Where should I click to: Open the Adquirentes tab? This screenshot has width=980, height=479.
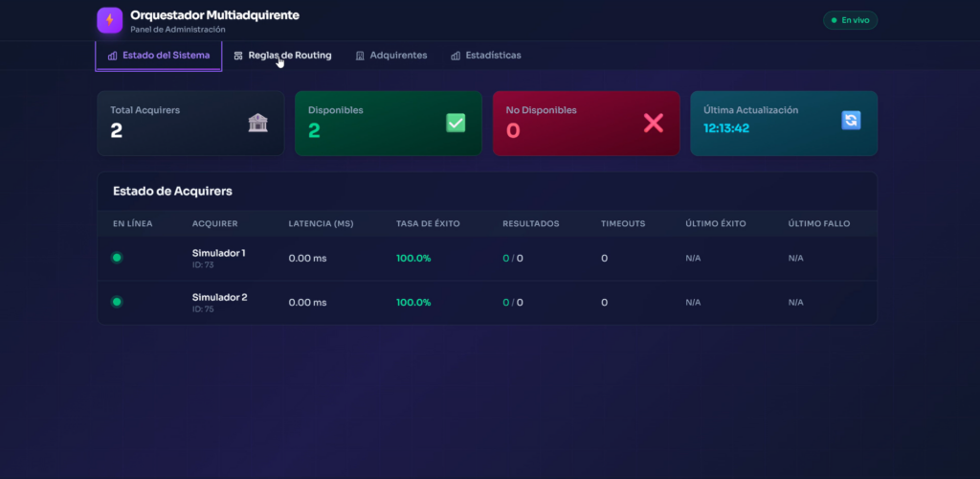391,56
